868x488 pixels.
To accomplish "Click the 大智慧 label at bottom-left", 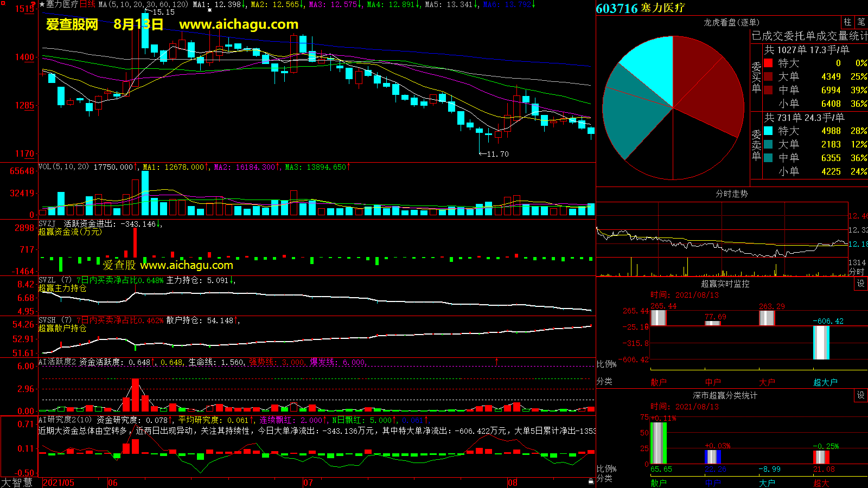I will [17, 482].
